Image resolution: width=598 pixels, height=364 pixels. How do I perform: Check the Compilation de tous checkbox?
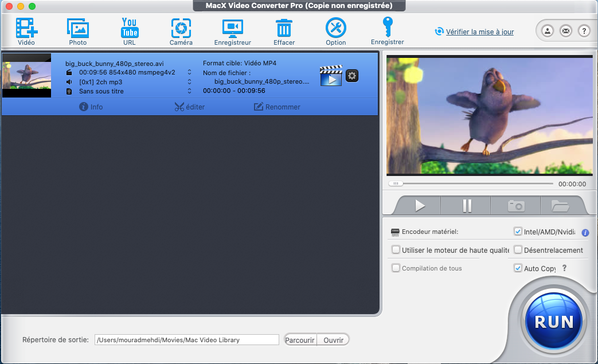pyautogui.click(x=396, y=268)
